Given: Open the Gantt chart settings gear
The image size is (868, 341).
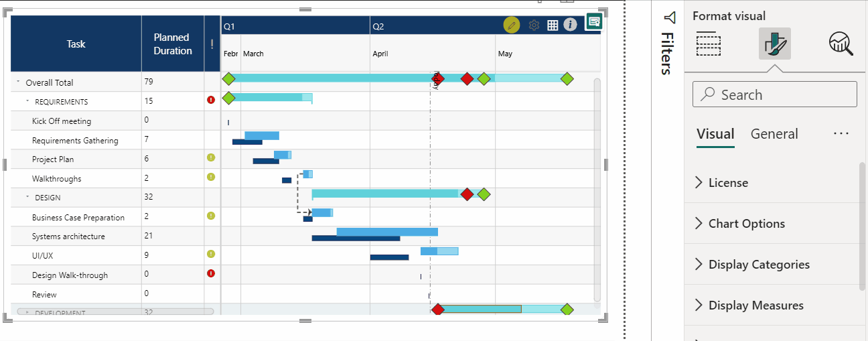Looking at the screenshot, I should tap(534, 25).
